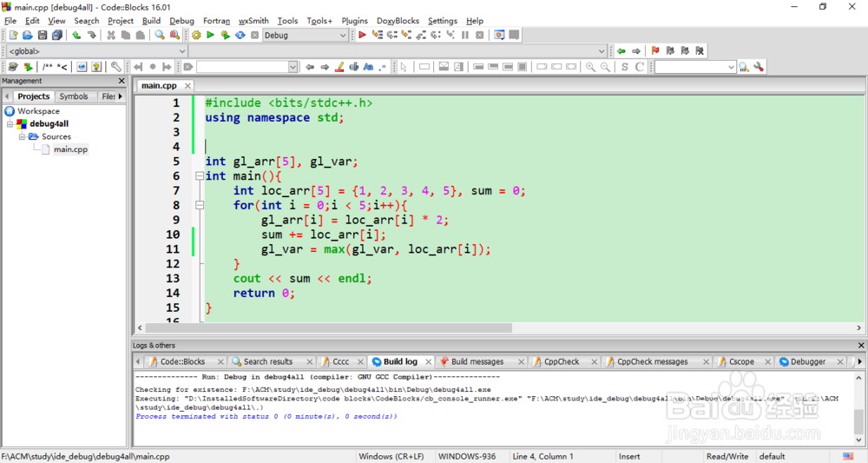Open the Settings menu
The width and height of the screenshot is (868, 463).
(x=443, y=21)
